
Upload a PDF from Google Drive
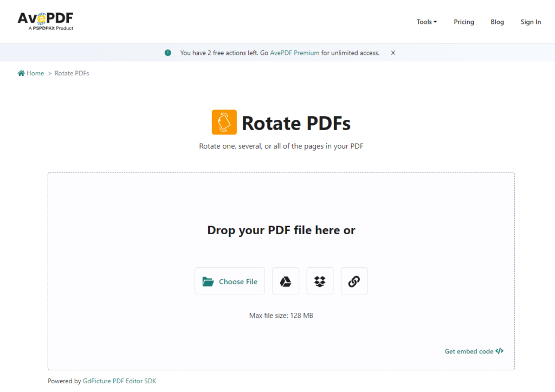tap(286, 281)
